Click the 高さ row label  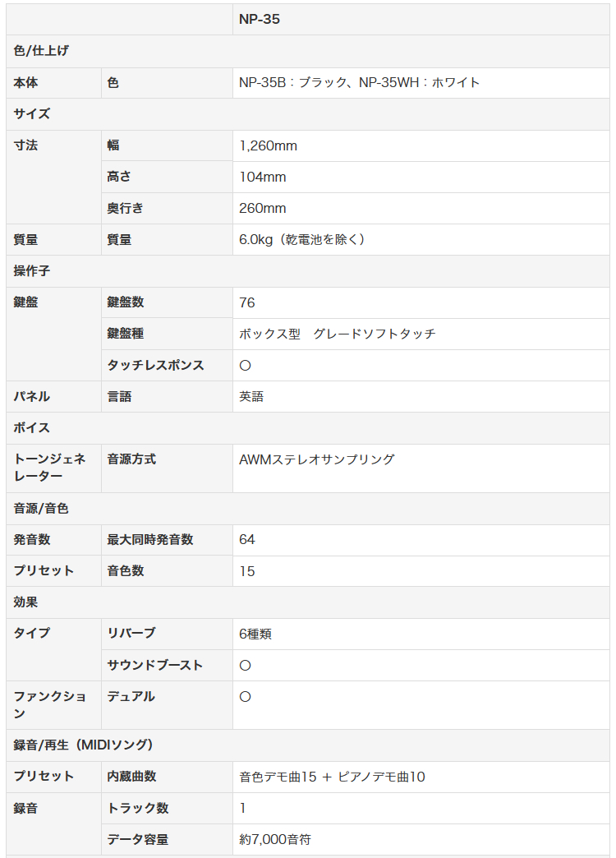[x=119, y=177]
